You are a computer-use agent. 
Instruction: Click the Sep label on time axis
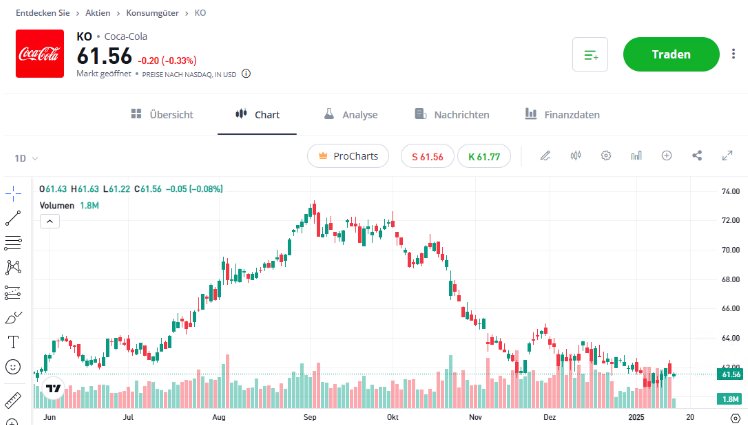click(310, 417)
